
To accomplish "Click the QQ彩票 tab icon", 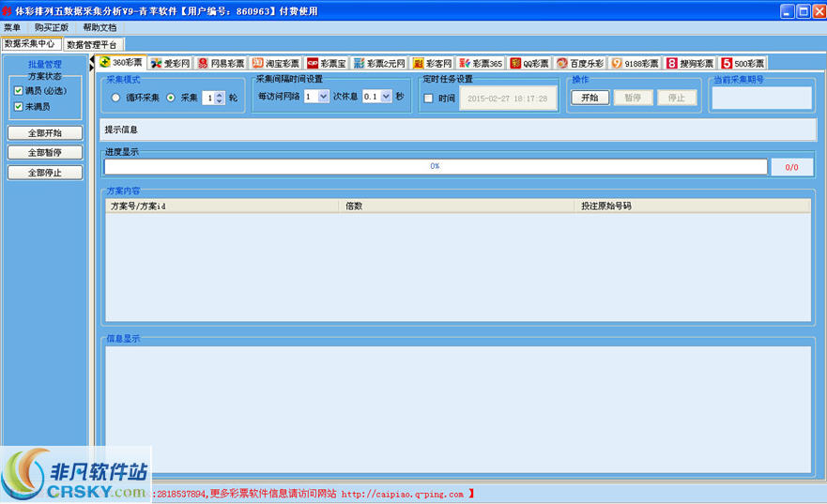I will click(515, 64).
